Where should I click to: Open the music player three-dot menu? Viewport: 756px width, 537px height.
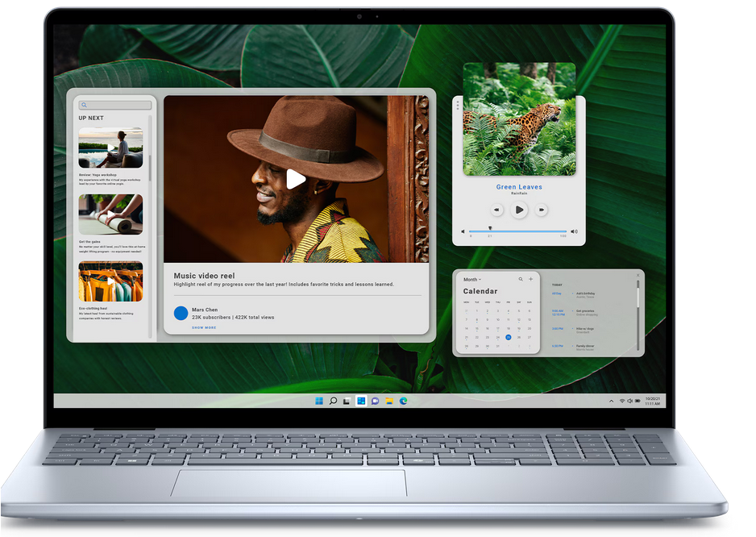pos(458,106)
